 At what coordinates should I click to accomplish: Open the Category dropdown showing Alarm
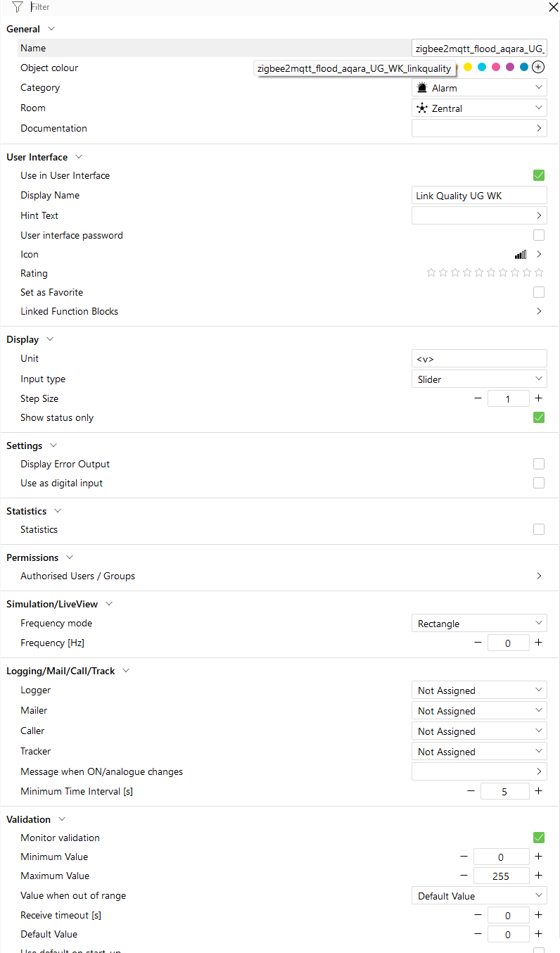pyautogui.click(x=478, y=88)
